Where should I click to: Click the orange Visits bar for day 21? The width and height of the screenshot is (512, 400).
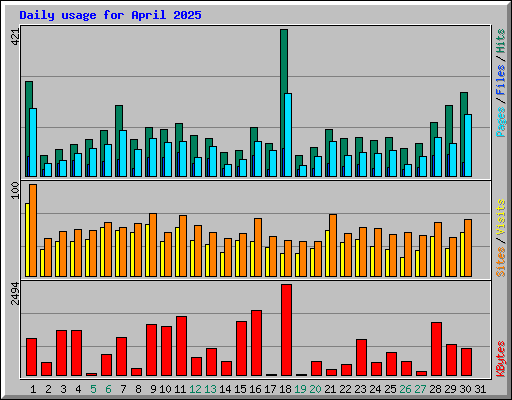(x=333, y=245)
